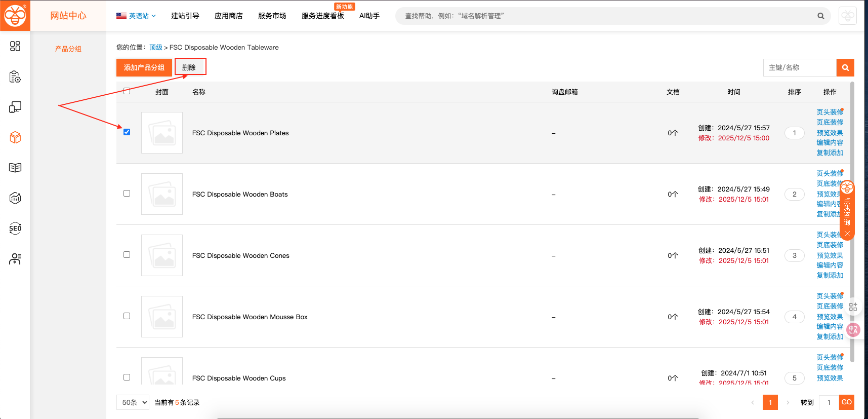This screenshot has height=419, width=868.
Task: Click the magnifier icon in top help search
Action: tap(820, 16)
